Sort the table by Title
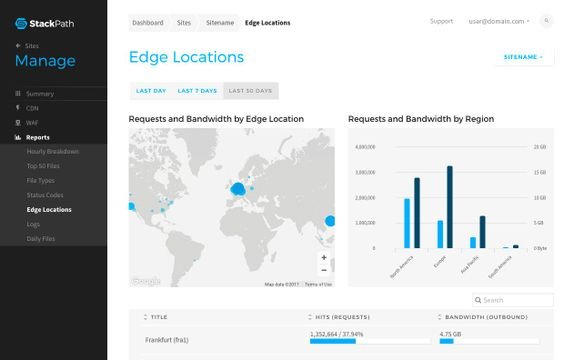This screenshot has width=574, height=360. [155, 317]
